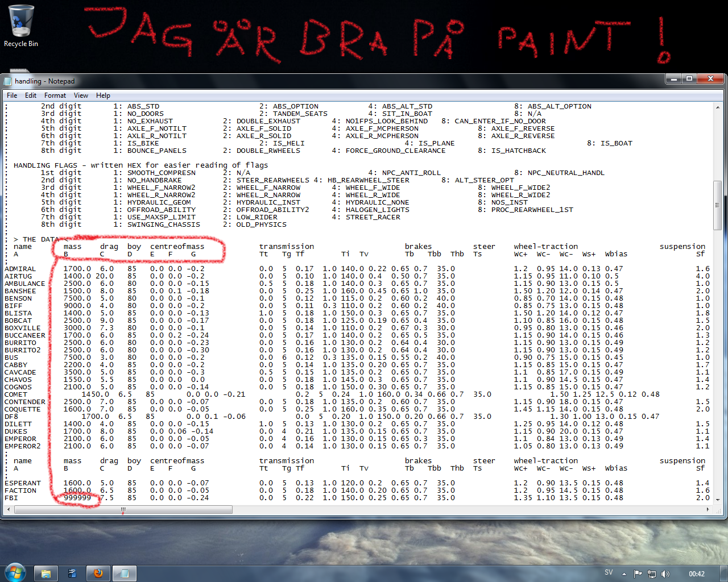
Task: Launch Firefox from the taskbar
Action: click(98, 573)
